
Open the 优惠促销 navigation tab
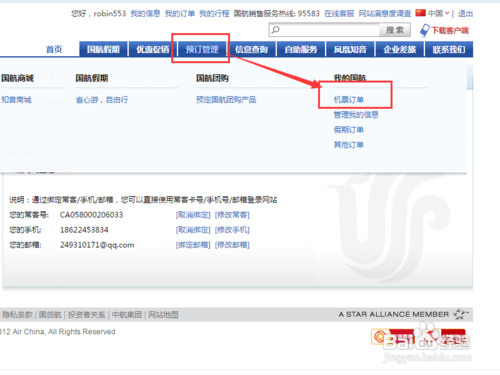[153, 49]
